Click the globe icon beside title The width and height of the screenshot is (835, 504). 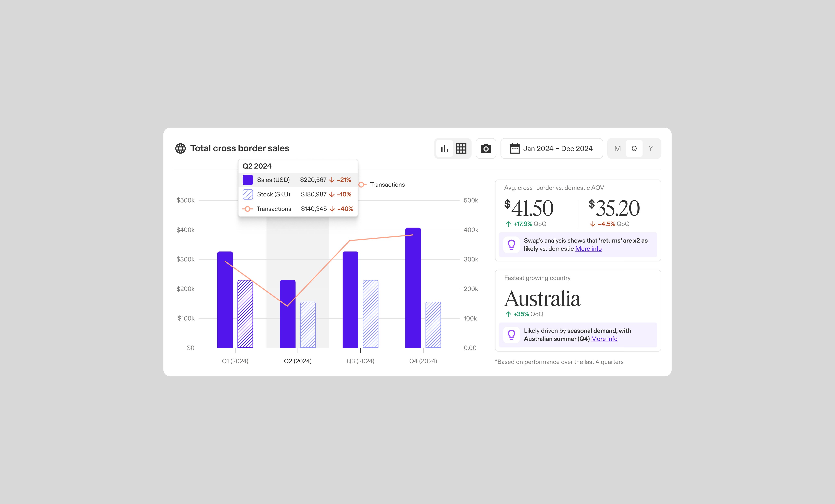pyautogui.click(x=180, y=148)
